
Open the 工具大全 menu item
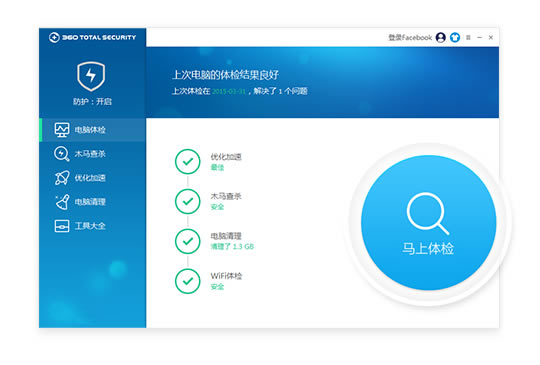pos(93,226)
